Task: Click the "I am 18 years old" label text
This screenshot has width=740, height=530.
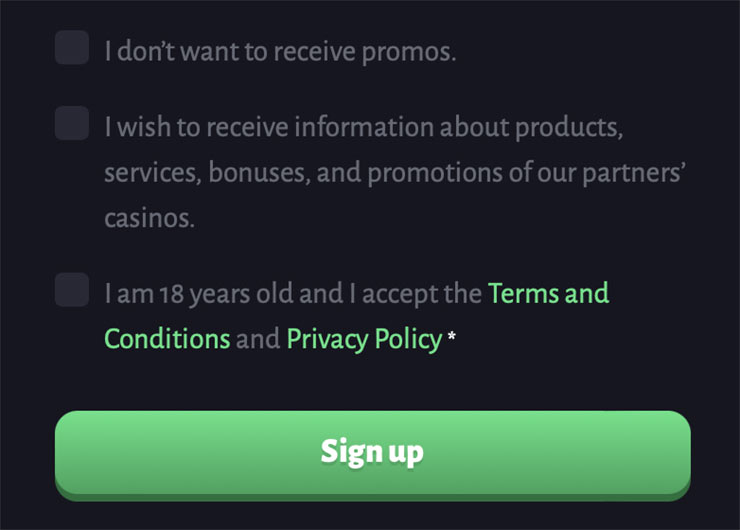Action: [198, 294]
